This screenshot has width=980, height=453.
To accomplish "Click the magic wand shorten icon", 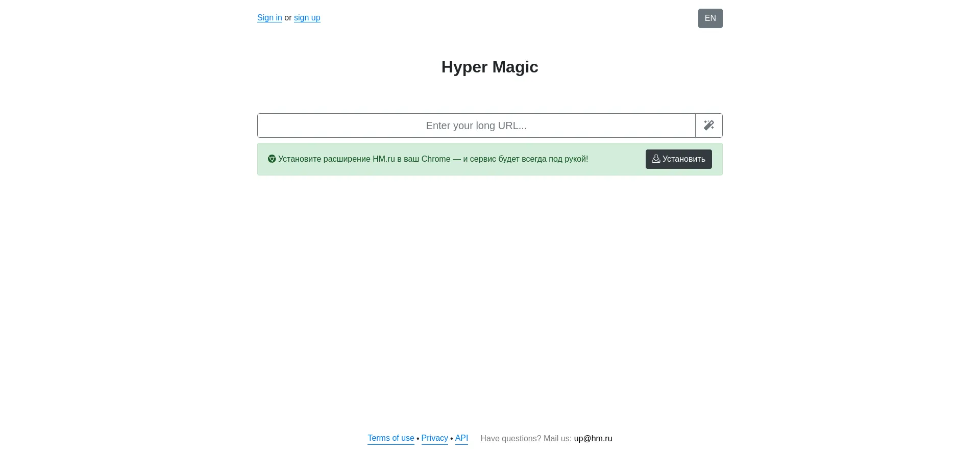I will coord(709,125).
